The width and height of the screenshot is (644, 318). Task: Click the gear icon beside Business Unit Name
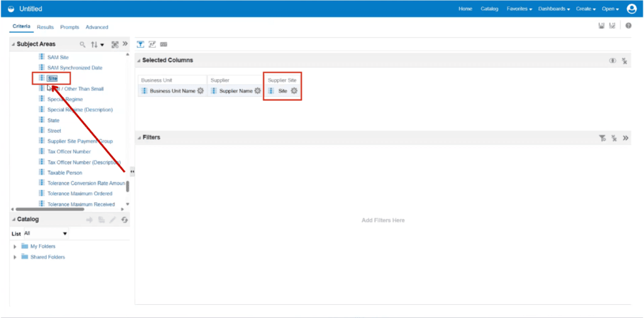[x=200, y=91]
